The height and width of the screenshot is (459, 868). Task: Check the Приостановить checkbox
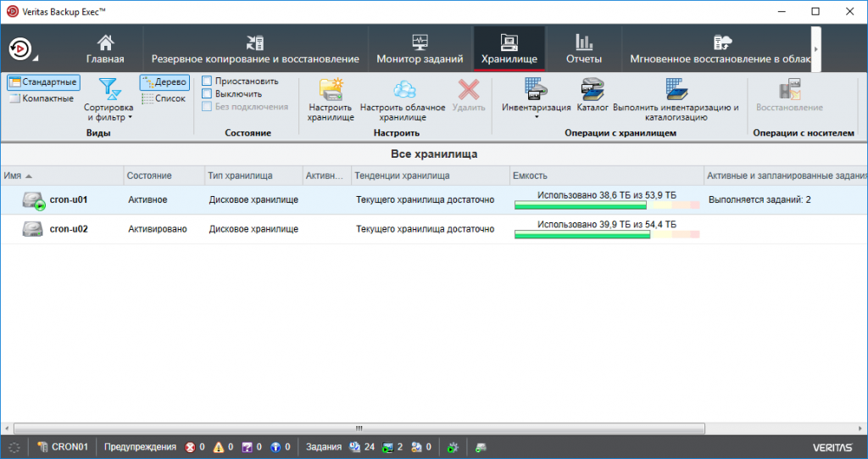pyautogui.click(x=207, y=81)
